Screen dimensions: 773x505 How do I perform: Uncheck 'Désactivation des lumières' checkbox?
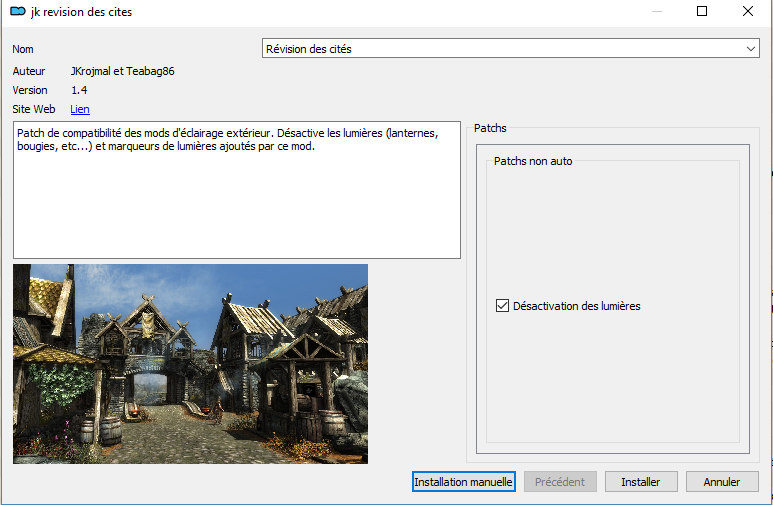point(502,306)
